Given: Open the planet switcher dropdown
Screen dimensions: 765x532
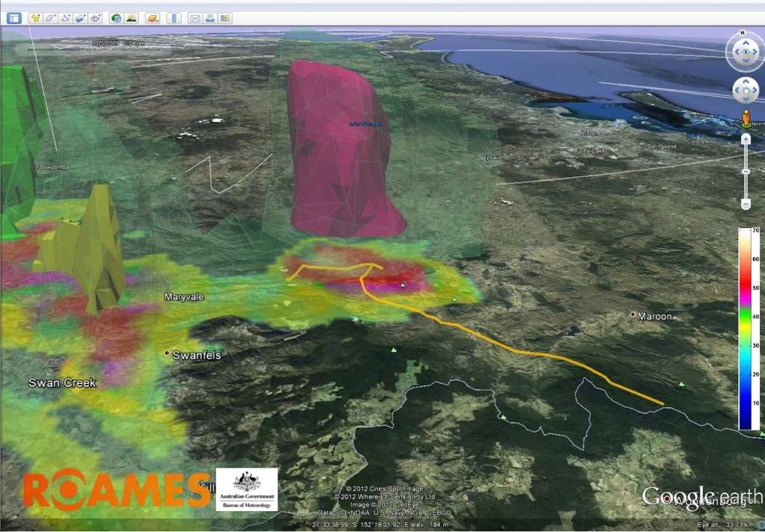Looking at the screenshot, I should tap(152, 17).
